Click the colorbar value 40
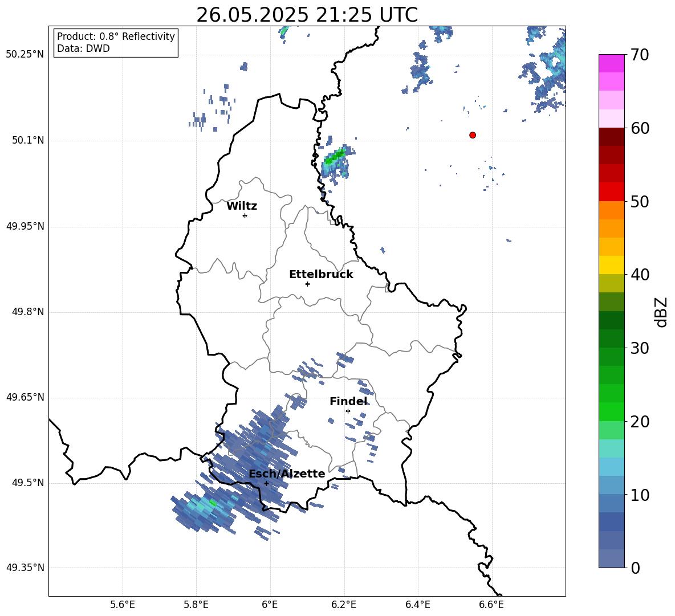 (x=640, y=275)
